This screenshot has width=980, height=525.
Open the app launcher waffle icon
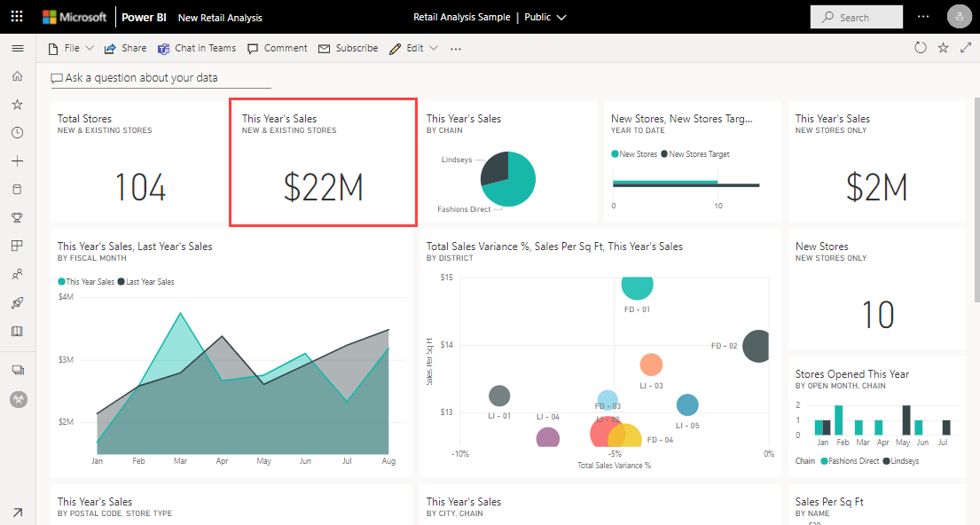17,17
